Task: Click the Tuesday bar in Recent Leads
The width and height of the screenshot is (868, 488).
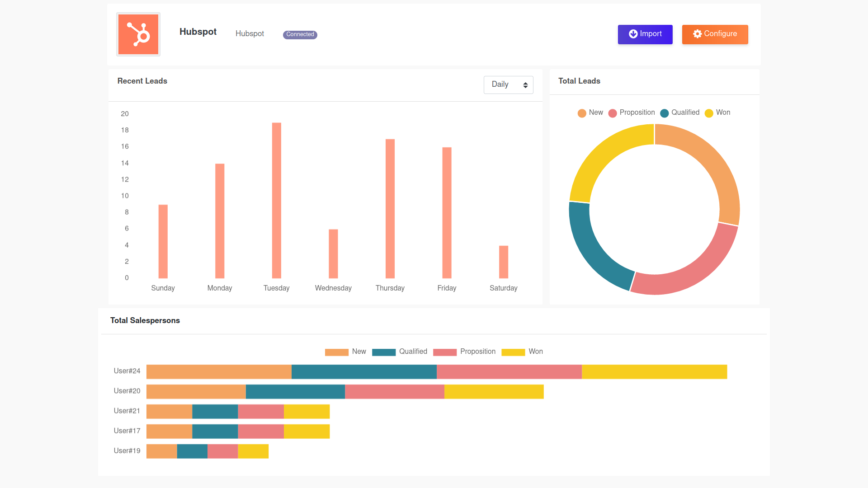Action: pos(276,201)
